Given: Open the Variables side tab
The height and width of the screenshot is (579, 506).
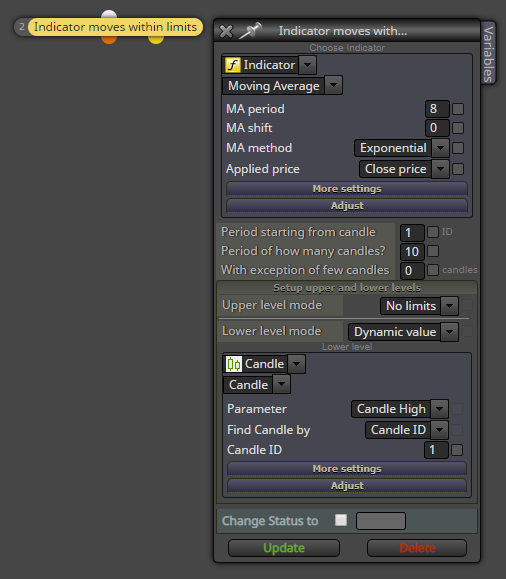Looking at the screenshot, I should 488,54.
